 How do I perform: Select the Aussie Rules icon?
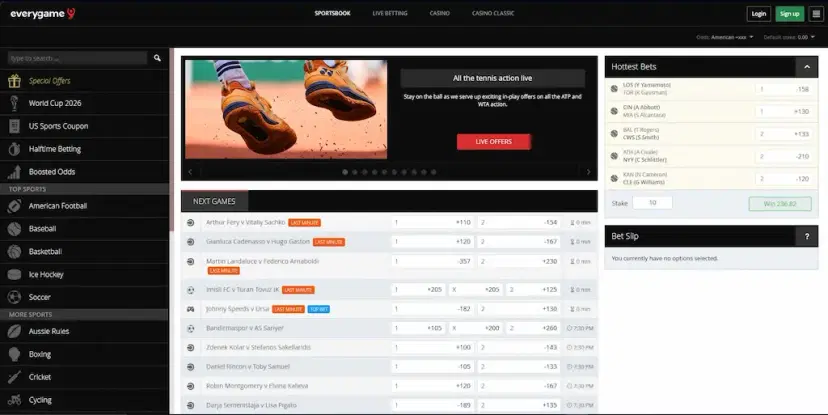[14, 332]
